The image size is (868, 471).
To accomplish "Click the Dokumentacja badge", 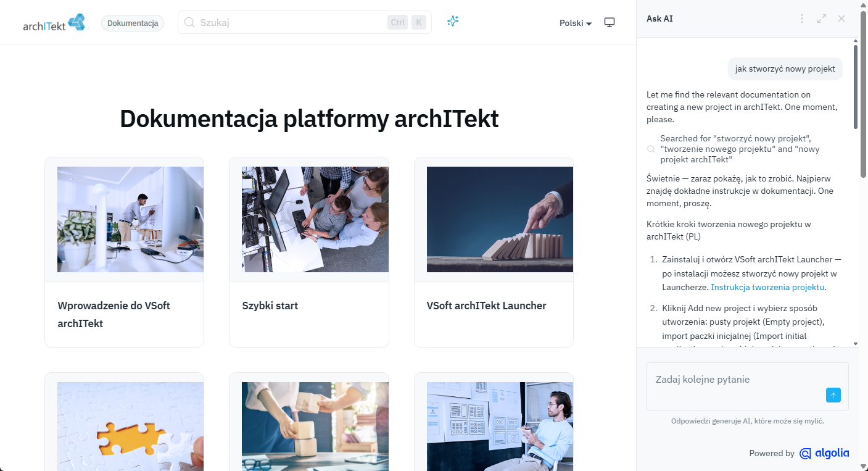I will pos(133,23).
